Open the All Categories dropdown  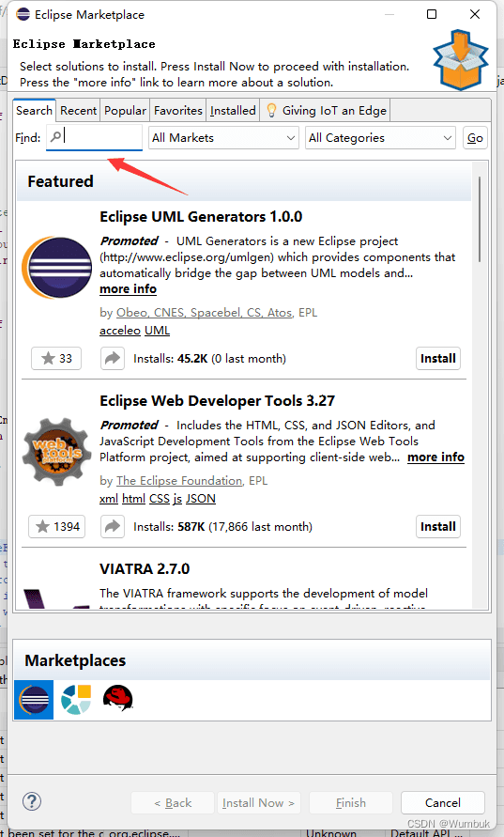(x=380, y=138)
